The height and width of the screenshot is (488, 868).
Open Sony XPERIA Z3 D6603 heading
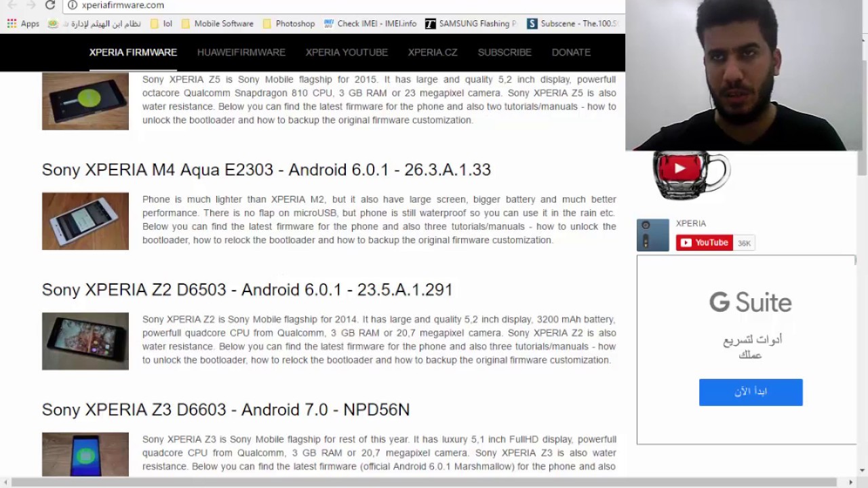pyautogui.click(x=226, y=409)
